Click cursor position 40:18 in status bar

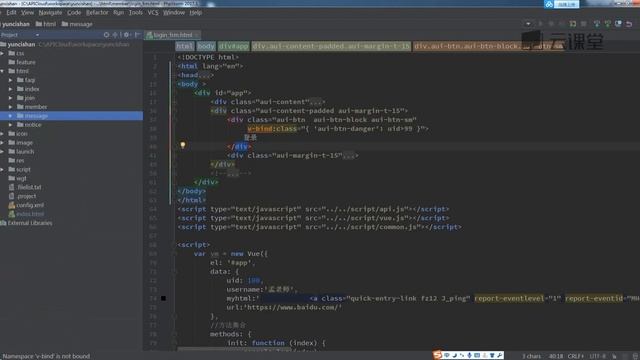pyautogui.click(x=556, y=356)
